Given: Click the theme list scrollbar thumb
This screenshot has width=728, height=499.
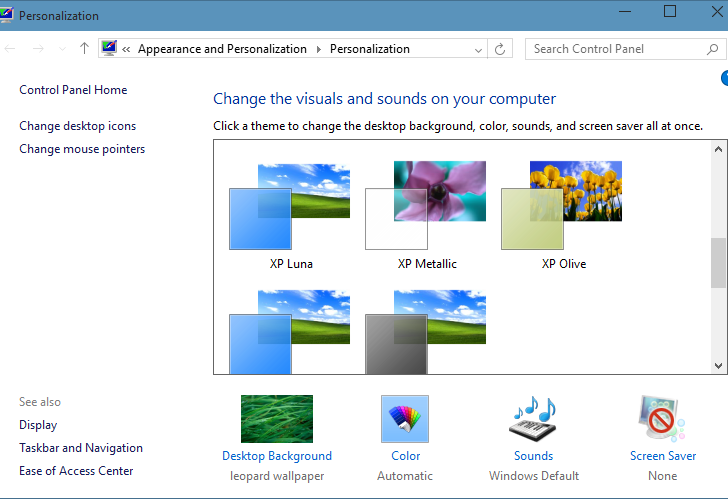Looking at the screenshot, I should [718, 263].
